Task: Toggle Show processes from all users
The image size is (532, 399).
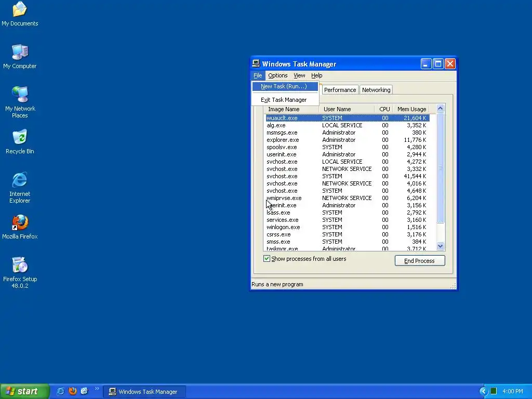Action: click(x=267, y=259)
